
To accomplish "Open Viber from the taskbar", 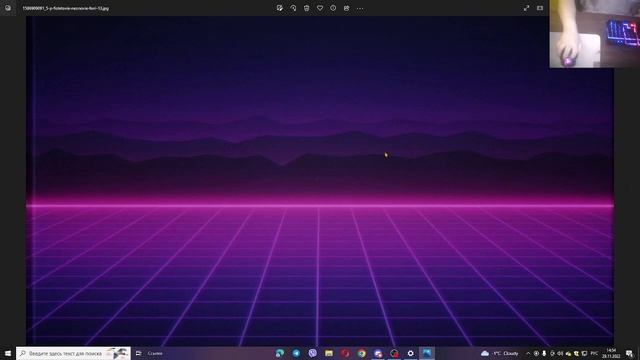I will coord(313,353).
